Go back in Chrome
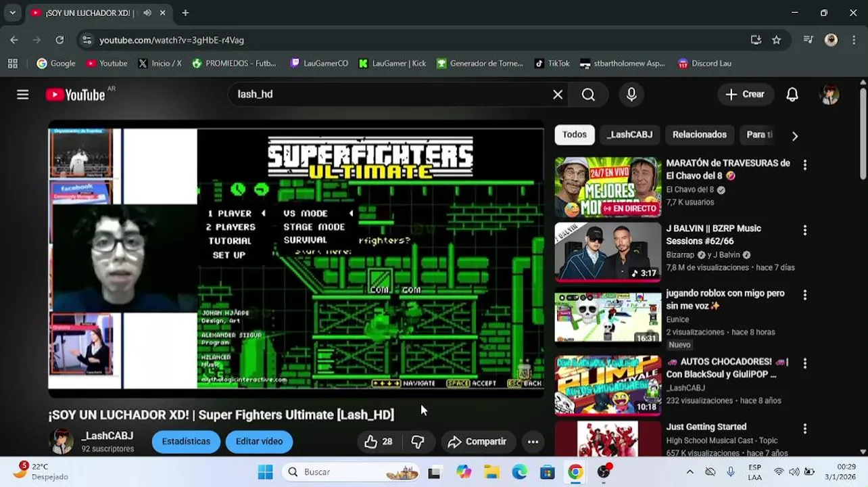This screenshot has height=487, width=868. 14,40
